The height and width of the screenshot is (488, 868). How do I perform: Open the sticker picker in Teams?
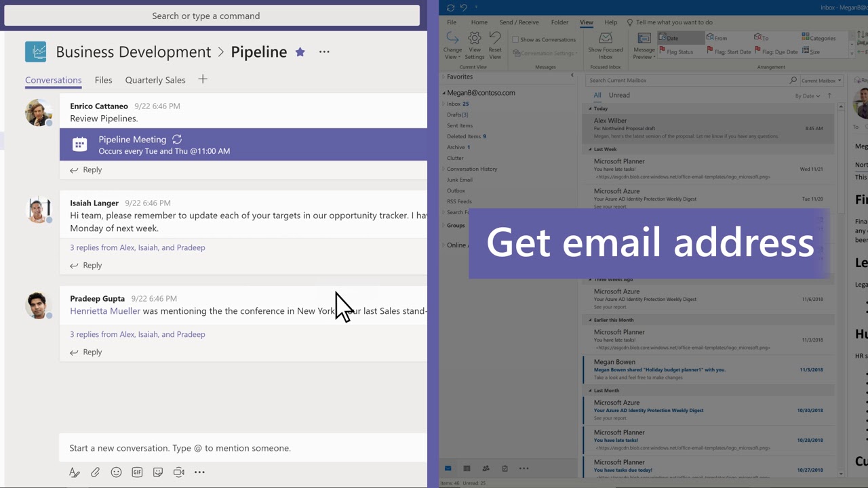point(158,472)
